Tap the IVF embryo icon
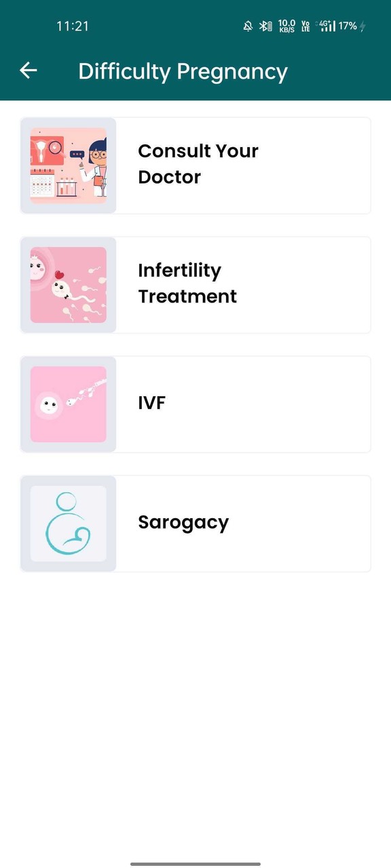The image size is (391, 868). 68,403
